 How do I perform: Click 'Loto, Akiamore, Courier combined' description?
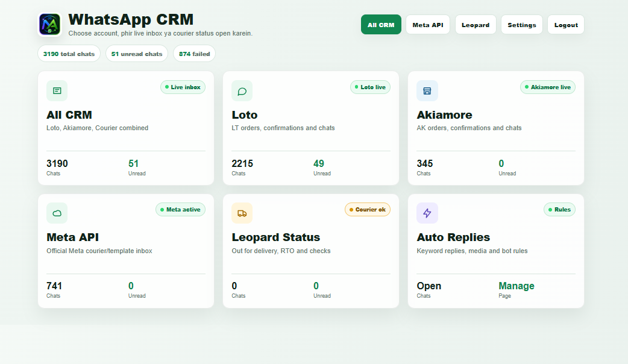pos(97,128)
